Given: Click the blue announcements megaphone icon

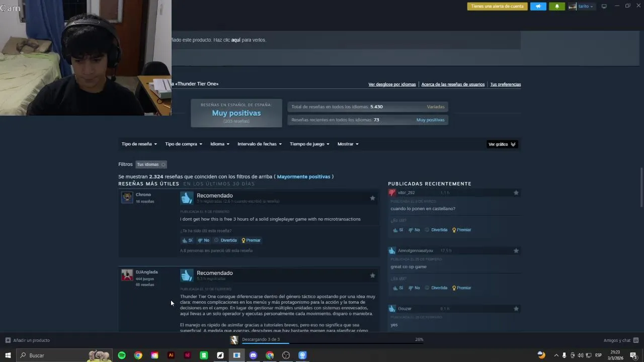Looking at the screenshot, I should pyautogui.click(x=538, y=7).
